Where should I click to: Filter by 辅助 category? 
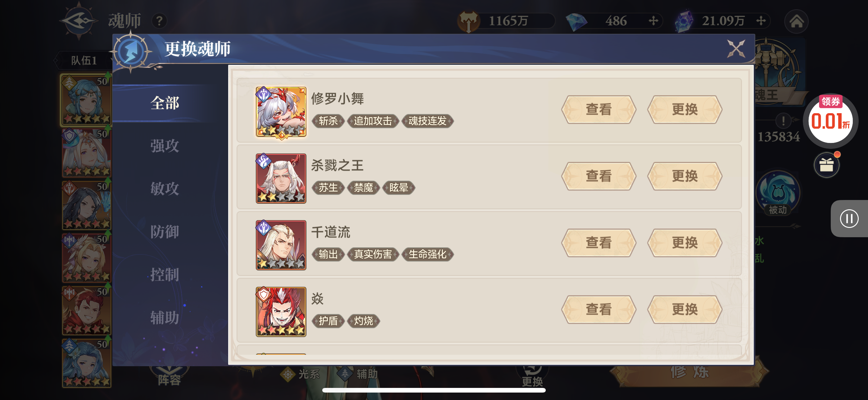[x=165, y=318]
